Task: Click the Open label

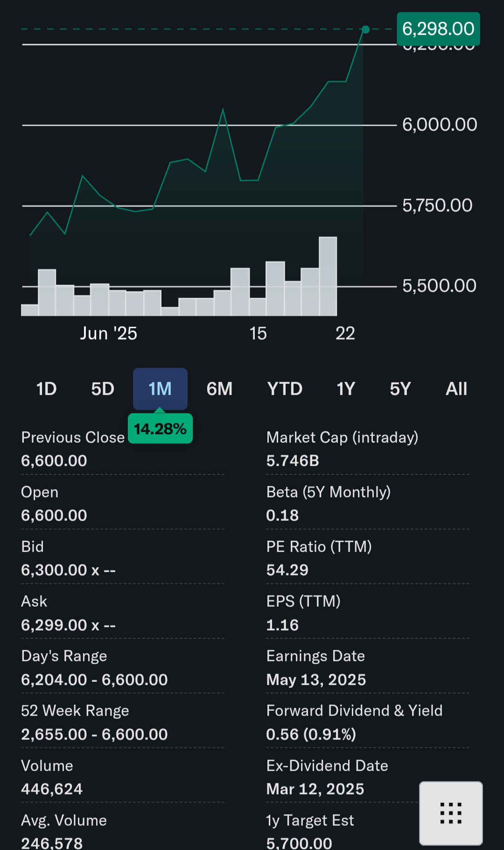Action: (x=40, y=492)
